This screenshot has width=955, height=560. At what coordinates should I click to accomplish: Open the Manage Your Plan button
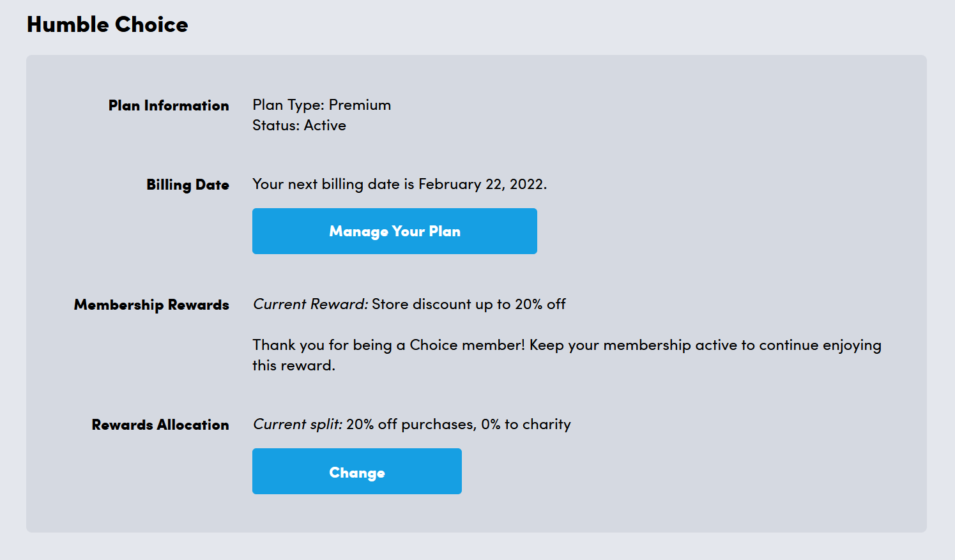click(x=394, y=231)
